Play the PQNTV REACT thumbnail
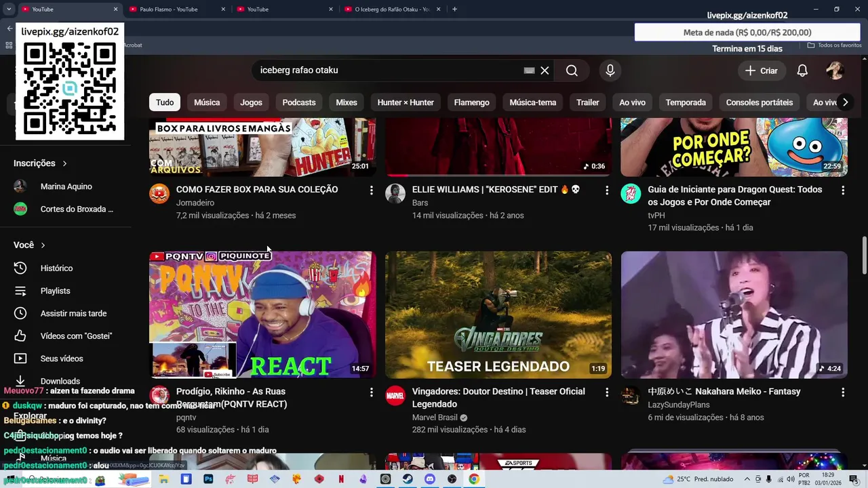 (x=262, y=315)
